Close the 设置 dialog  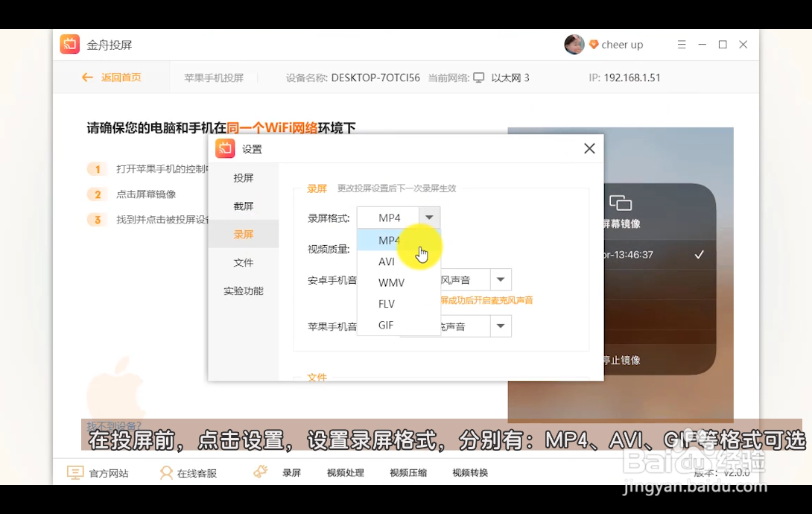pyautogui.click(x=589, y=148)
